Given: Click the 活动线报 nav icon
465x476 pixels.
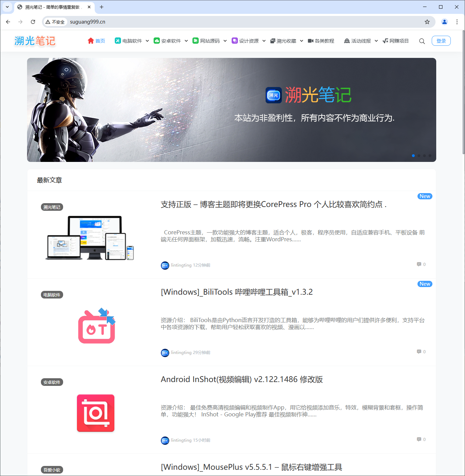Looking at the screenshot, I should 347,41.
